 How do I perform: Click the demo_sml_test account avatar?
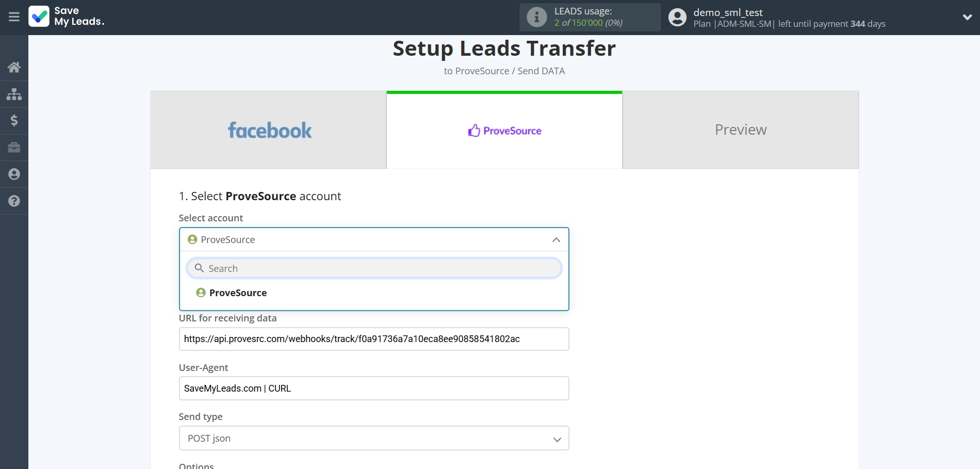(677, 17)
